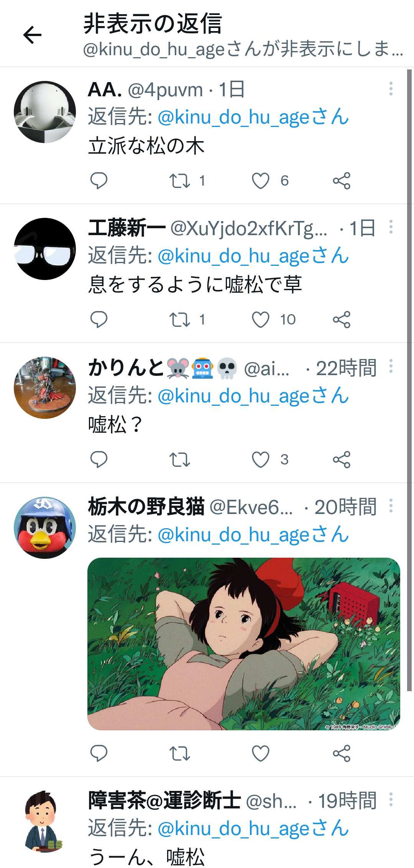
Task: Retweet 工藤新一's 息をするように嘘松で草 tweet
Action: 180,320
